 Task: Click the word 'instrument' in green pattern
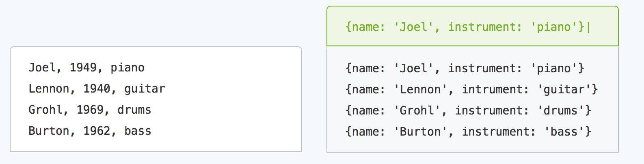(x=482, y=27)
